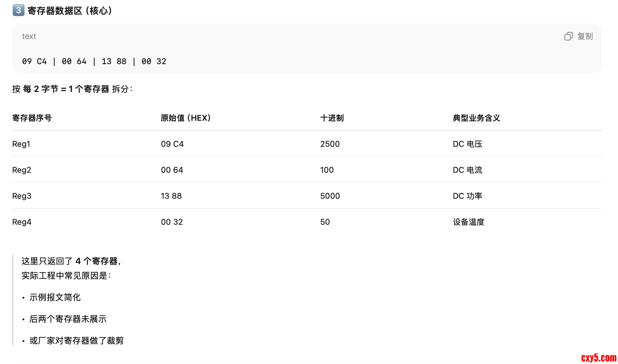Screen dimensions: 618x364
Task: Click the 寄存器数据区 (核心) heading
Action: click(70, 11)
